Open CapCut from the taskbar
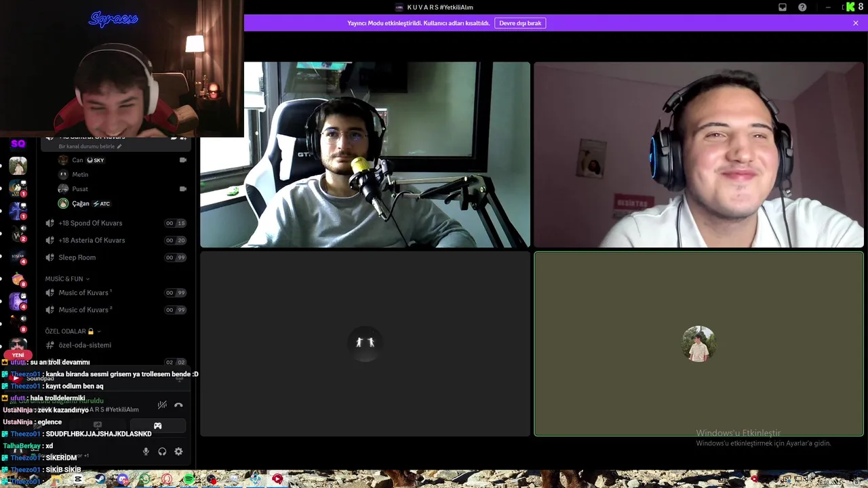This screenshot has height=488, width=868. (78, 479)
